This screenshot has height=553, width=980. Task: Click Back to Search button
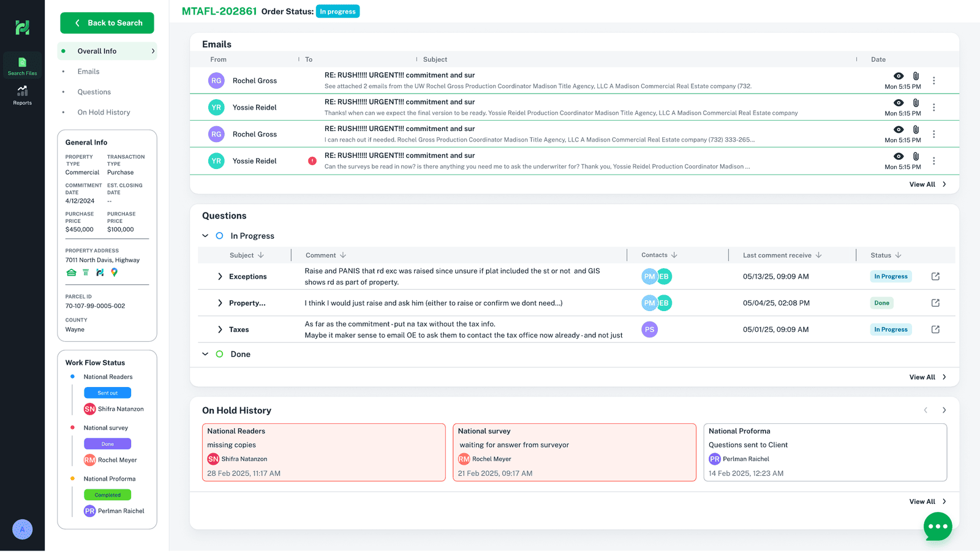click(x=107, y=23)
